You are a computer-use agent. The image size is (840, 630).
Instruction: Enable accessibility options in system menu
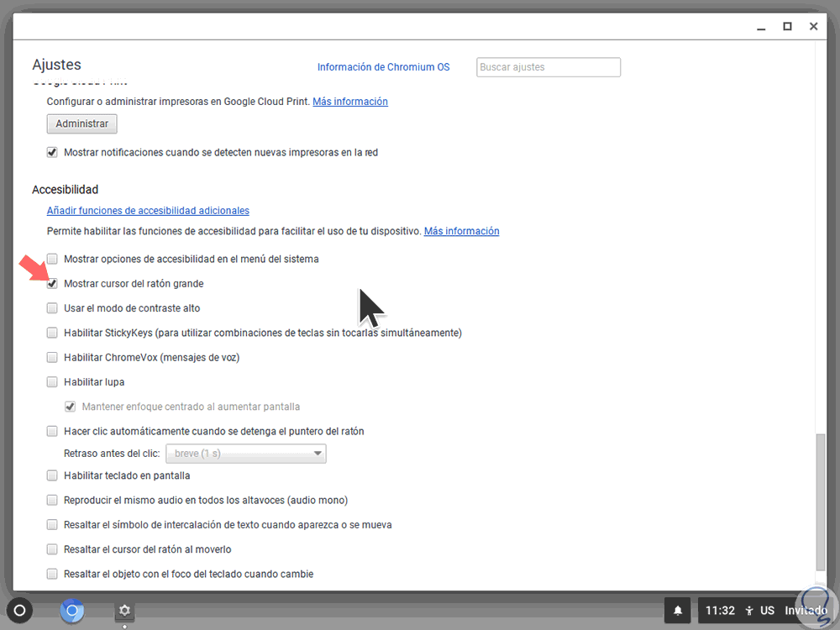coord(52,260)
